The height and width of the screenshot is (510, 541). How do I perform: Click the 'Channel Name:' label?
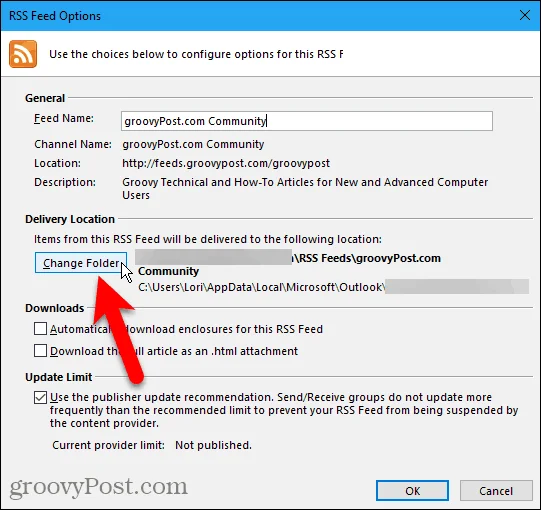73,144
